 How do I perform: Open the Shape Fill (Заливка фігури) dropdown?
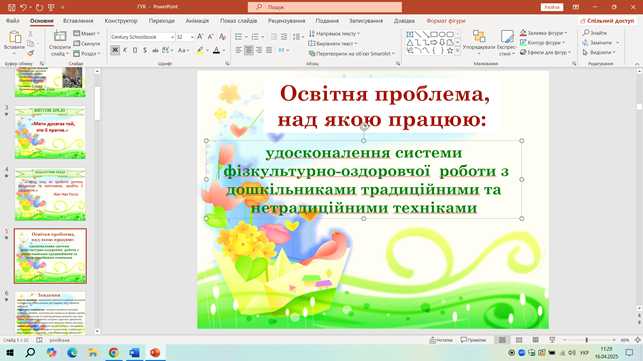coord(543,33)
